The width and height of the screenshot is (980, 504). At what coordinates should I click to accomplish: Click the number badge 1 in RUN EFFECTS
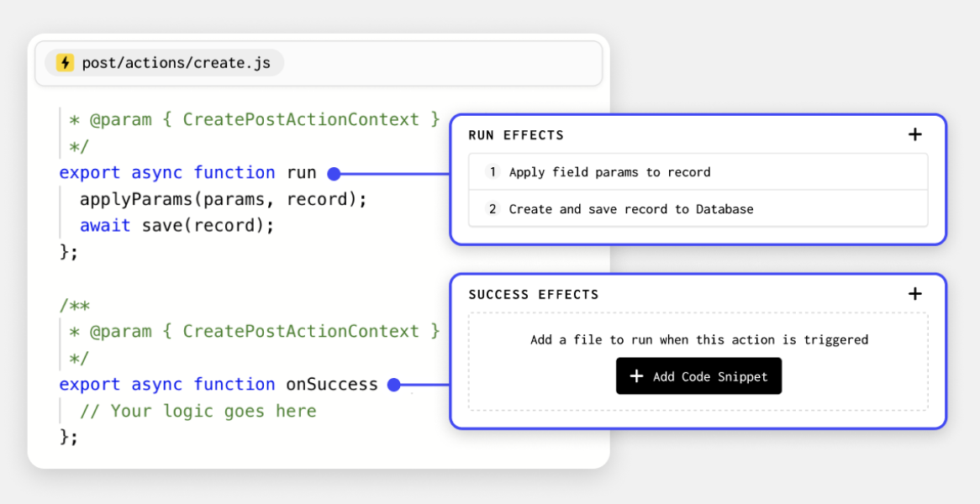(492, 172)
